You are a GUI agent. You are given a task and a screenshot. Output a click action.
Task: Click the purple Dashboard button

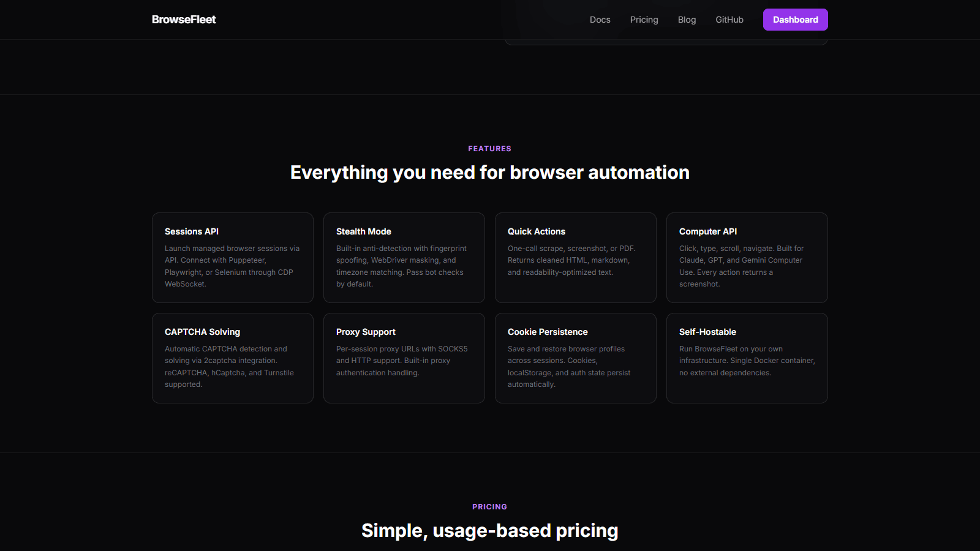click(x=795, y=19)
